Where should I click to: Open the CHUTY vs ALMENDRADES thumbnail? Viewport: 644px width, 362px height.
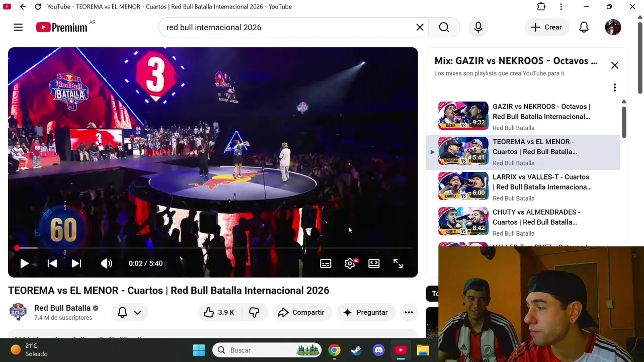[x=463, y=221]
